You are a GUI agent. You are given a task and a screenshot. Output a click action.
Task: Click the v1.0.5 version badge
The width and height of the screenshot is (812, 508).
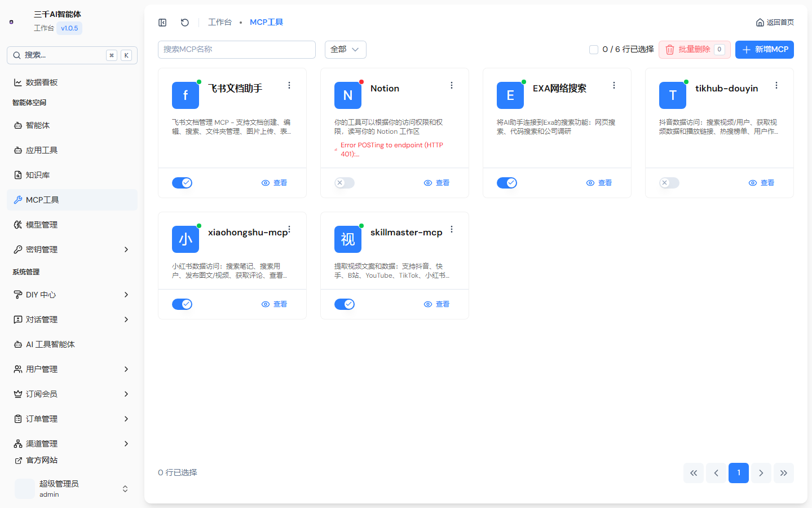coord(69,28)
